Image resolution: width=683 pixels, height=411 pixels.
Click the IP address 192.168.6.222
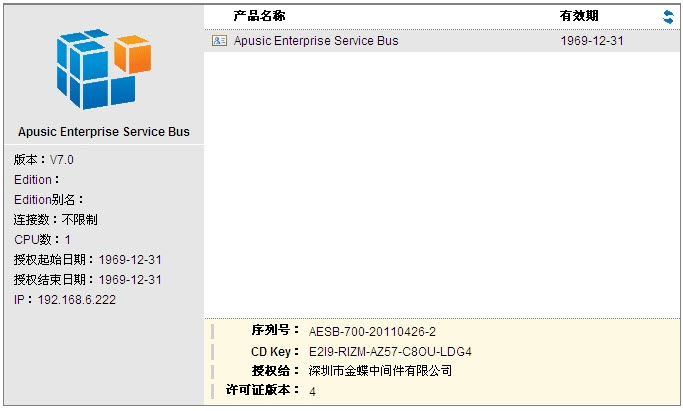click(77, 300)
